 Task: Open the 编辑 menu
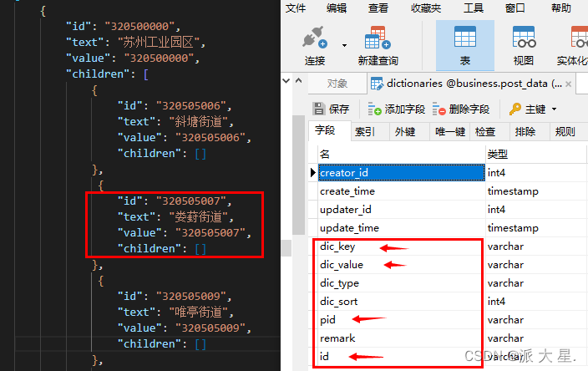[337, 8]
